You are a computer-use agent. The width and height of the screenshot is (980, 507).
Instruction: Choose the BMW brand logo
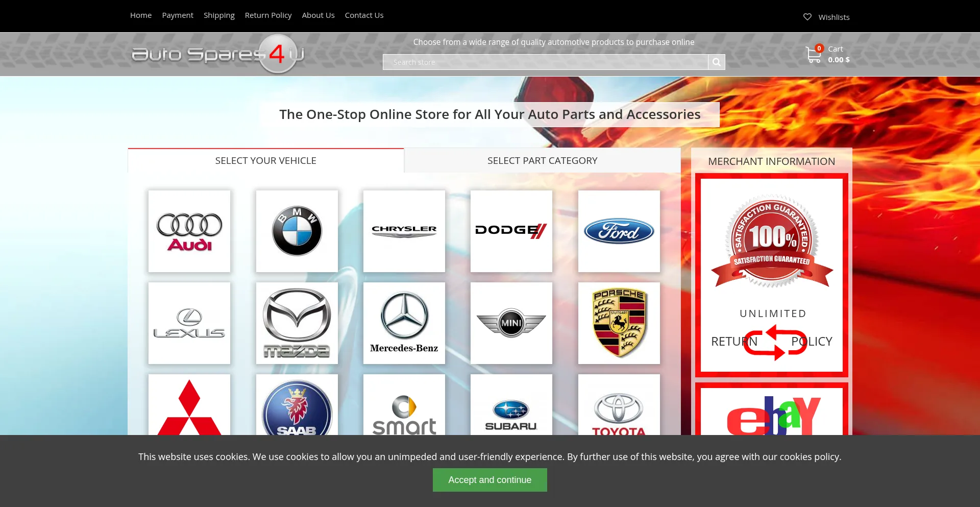tap(297, 231)
